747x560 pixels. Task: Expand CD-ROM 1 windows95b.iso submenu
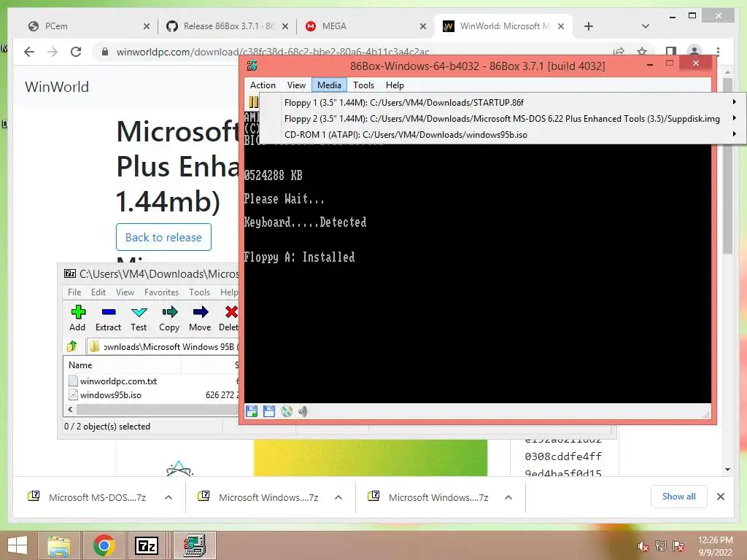point(734,134)
